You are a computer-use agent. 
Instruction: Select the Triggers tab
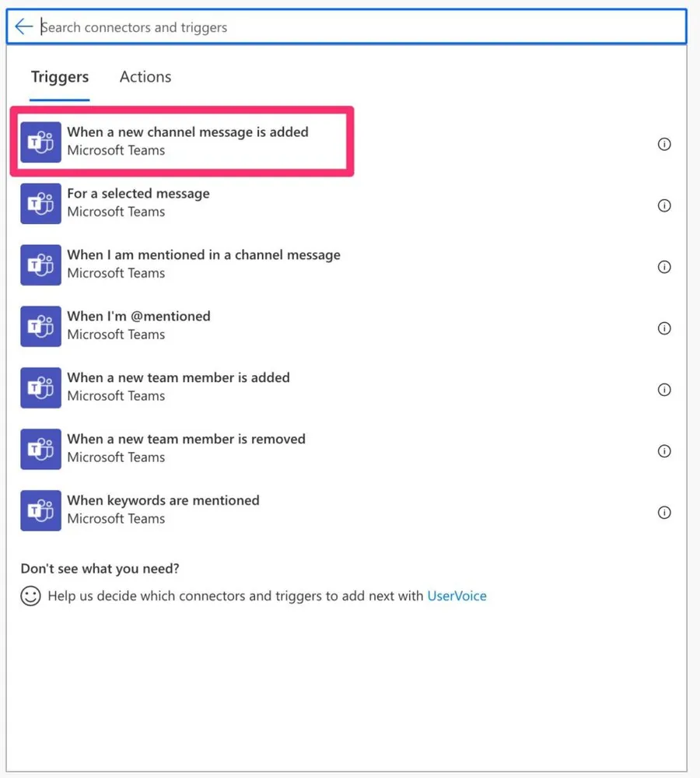[60, 77]
